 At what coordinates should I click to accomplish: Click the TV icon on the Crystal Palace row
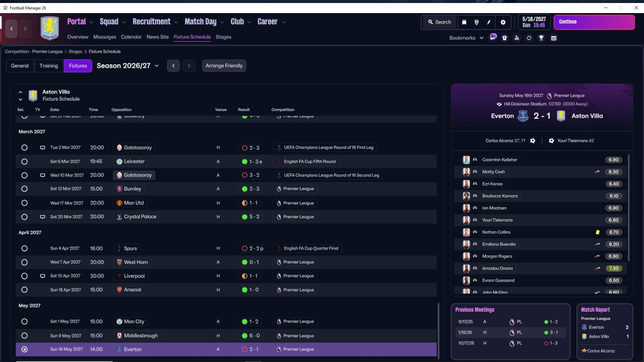[43, 217]
